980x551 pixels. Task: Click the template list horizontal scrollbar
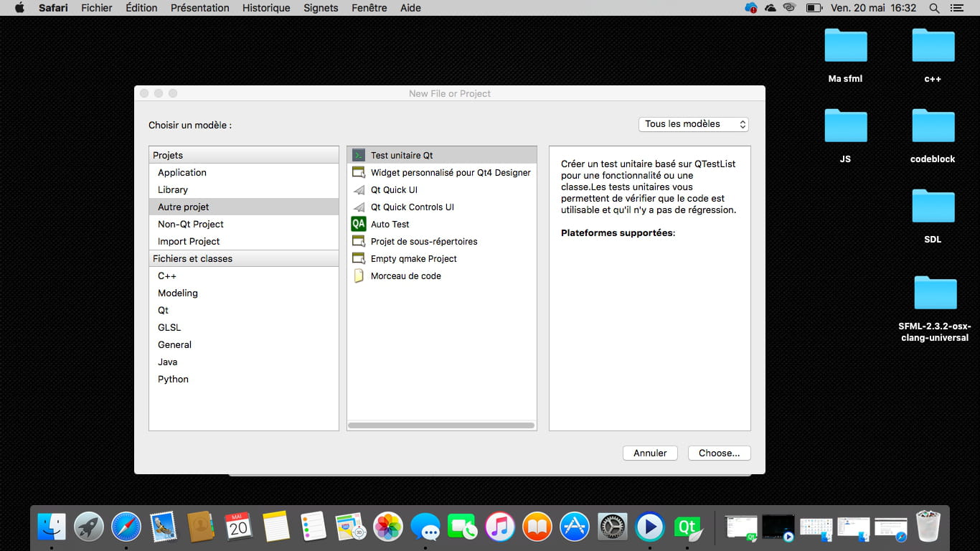[441, 425]
